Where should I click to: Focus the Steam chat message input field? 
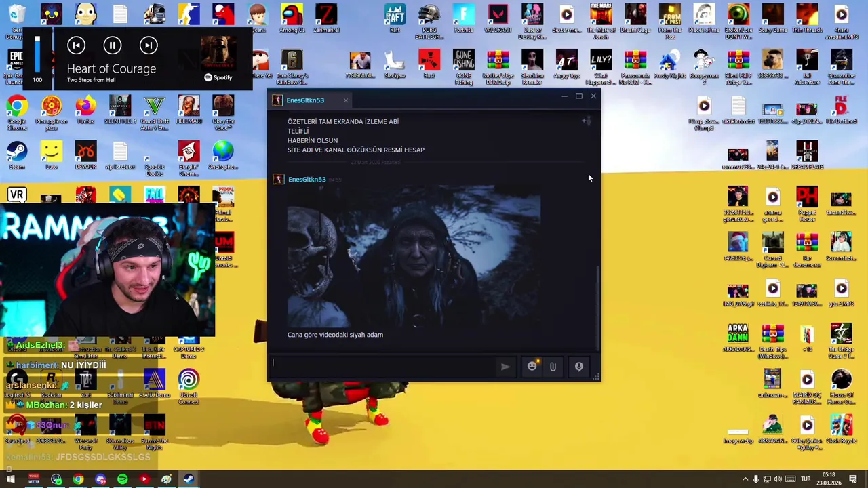[383, 366]
